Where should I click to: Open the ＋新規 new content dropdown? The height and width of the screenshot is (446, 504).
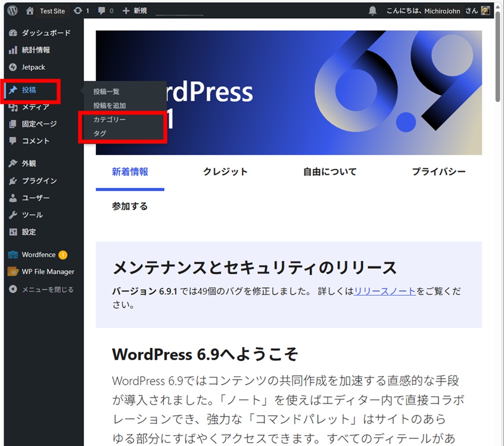(x=135, y=10)
